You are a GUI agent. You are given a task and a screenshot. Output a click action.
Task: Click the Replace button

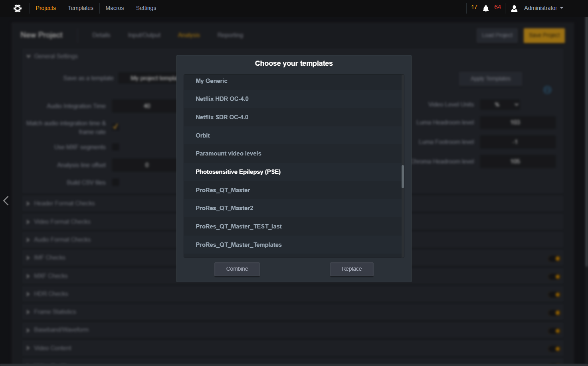click(352, 269)
